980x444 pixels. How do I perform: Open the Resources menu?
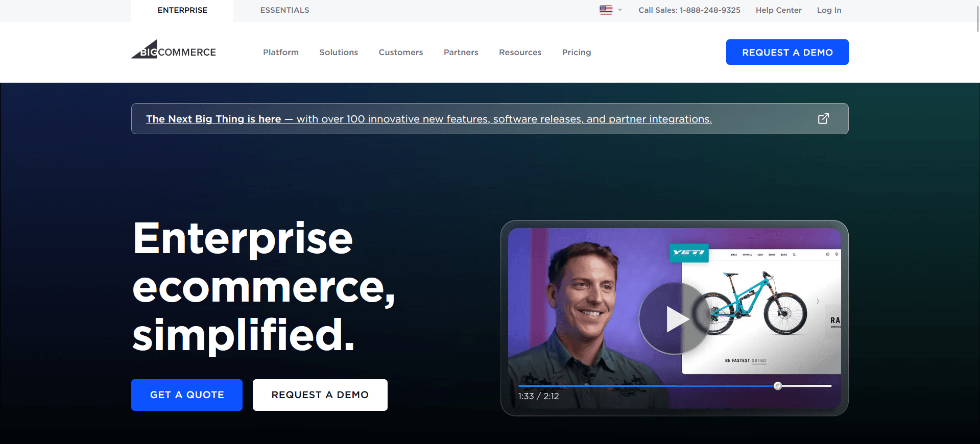point(520,52)
